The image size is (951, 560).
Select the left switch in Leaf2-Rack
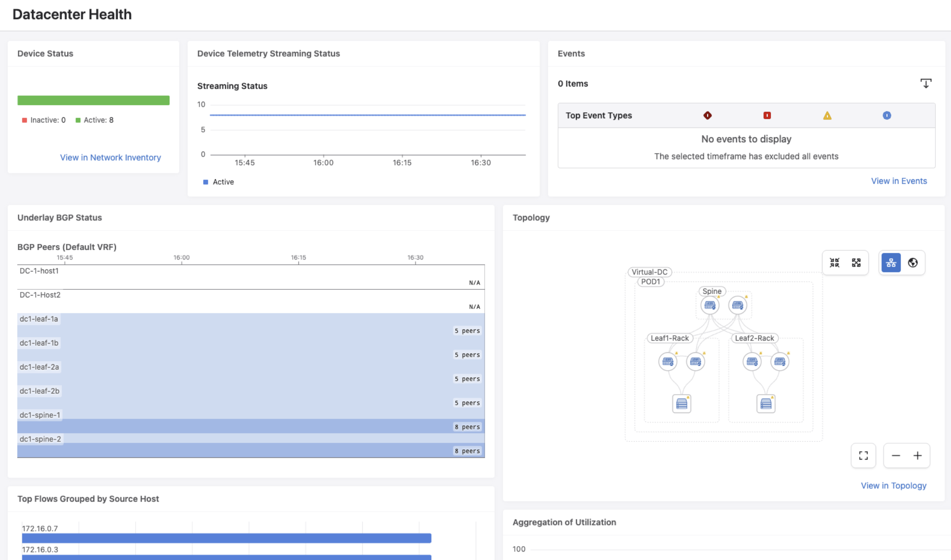coord(752,362)
